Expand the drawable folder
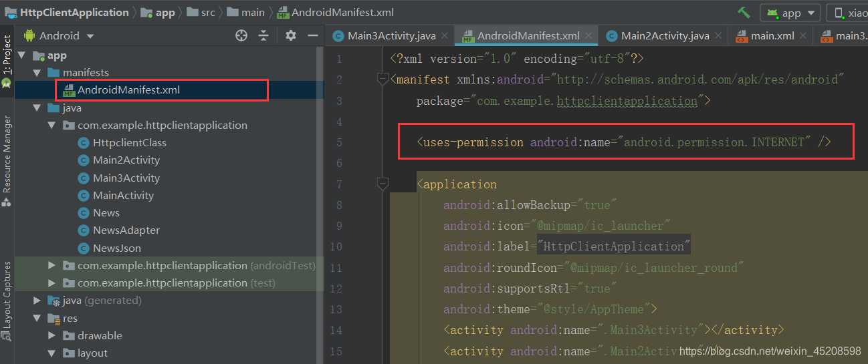 point(52,335)
